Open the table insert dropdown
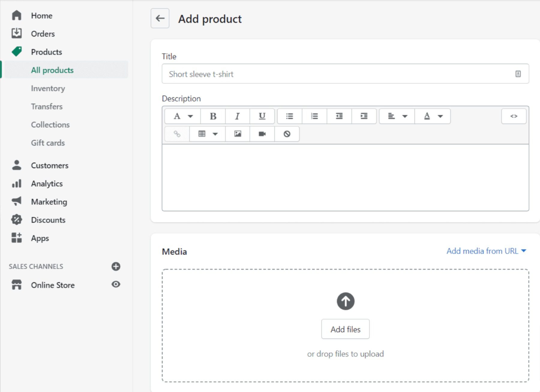The height and width of the screenshot is (392, 540). click(207, 134)
